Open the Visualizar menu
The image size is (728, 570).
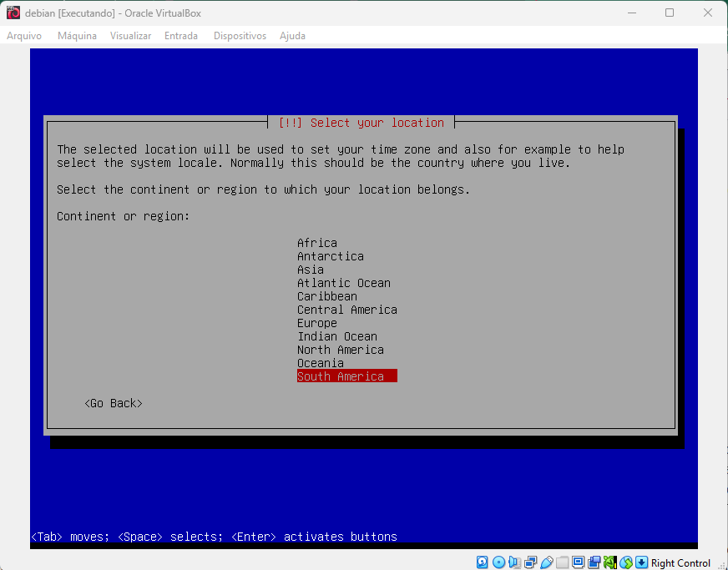point(130,36)
